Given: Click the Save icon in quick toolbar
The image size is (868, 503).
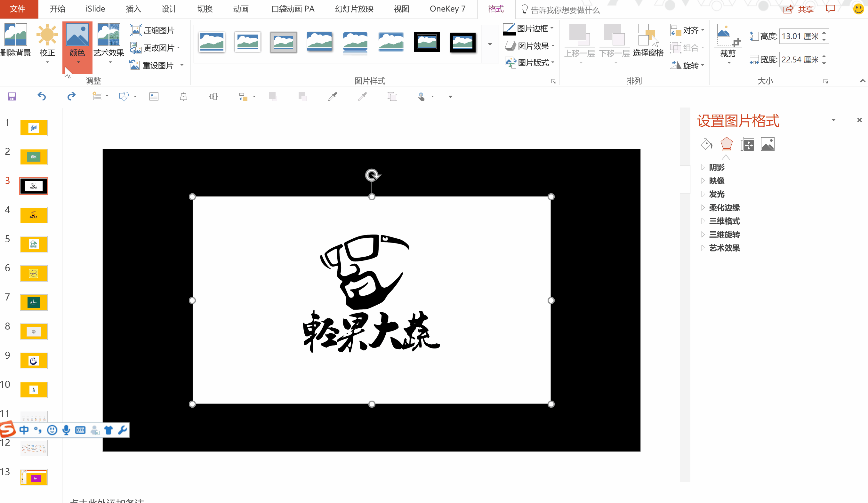Looking at the screenshot, I should (12, 96).
